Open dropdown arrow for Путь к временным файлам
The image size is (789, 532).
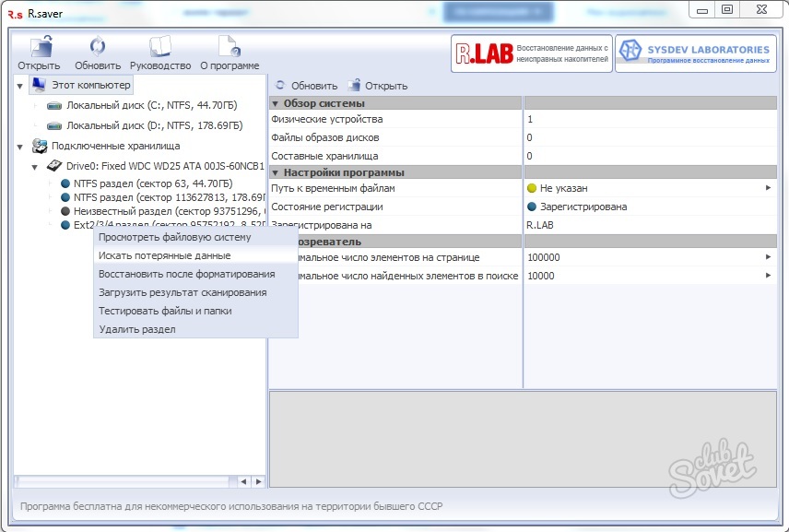point(768,188)
